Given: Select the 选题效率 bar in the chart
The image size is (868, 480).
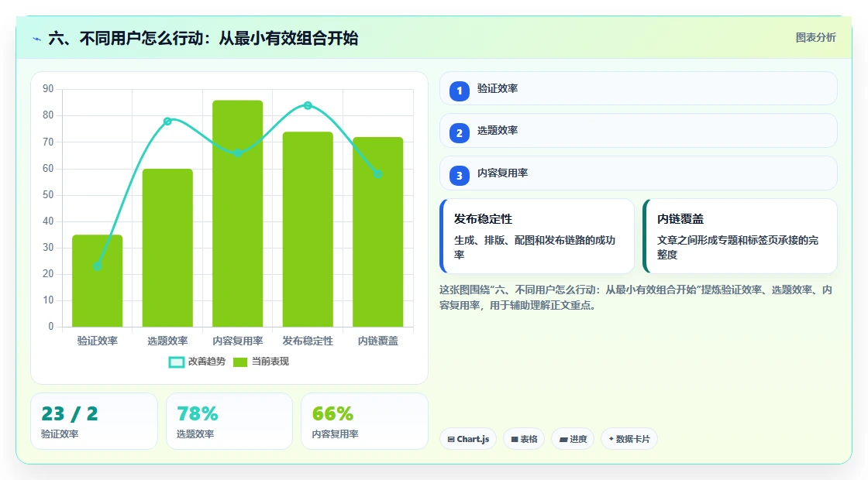Looking at the screenshot, I should tap(167, 248).
